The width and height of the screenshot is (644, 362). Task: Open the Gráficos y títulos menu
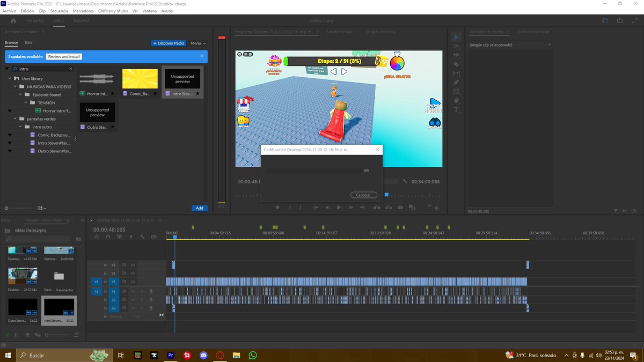point(113,11)
